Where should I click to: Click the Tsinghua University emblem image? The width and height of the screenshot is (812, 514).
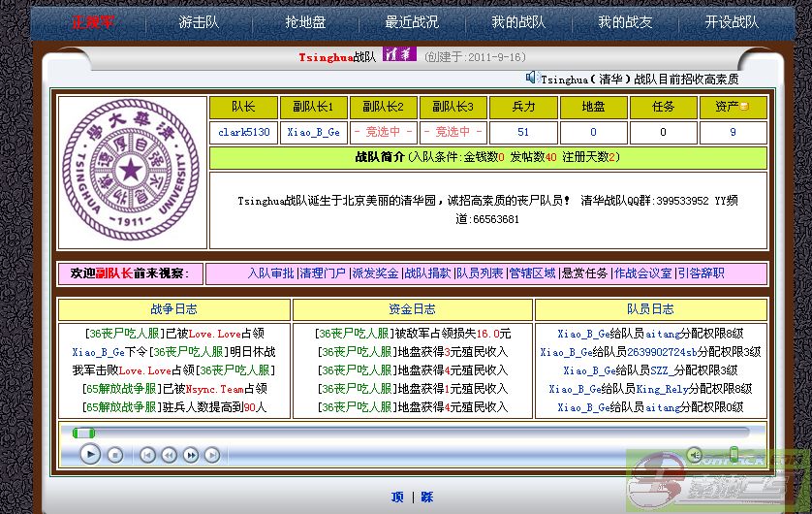click(131, 173)
